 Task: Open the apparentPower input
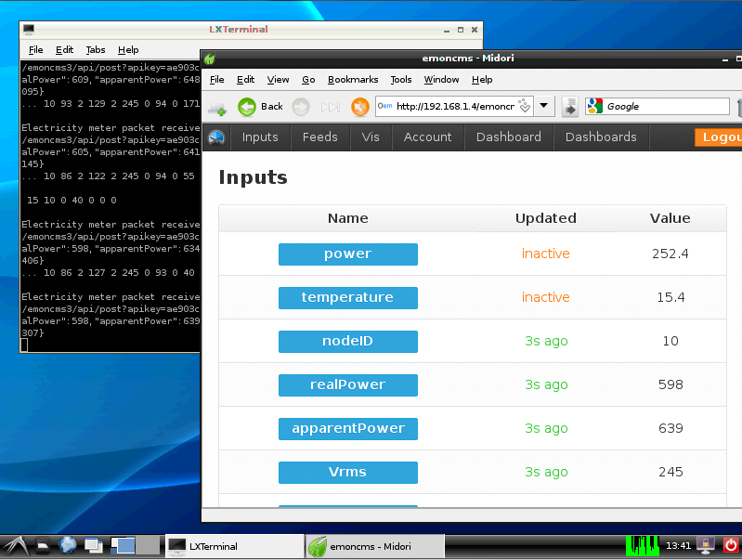[x=348, y=428]
